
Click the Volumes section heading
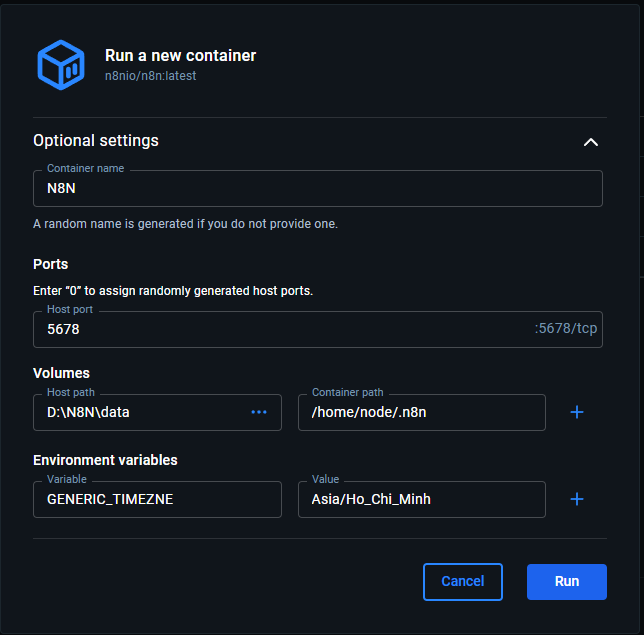(61, 373)
